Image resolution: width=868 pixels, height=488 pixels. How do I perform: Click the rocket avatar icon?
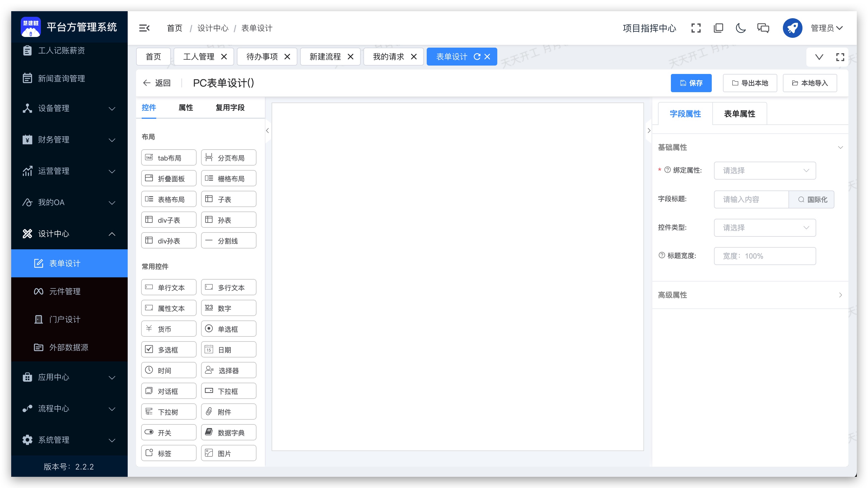(792, 28)
